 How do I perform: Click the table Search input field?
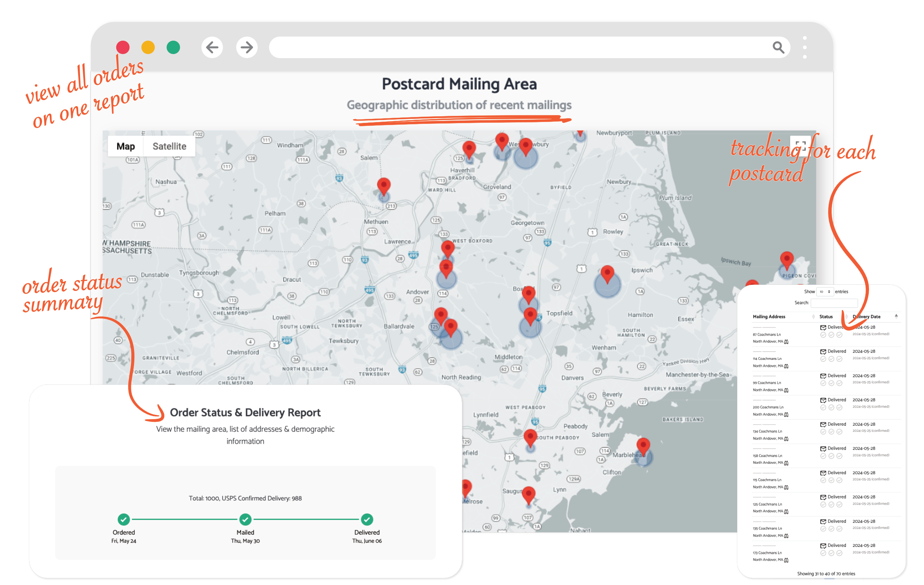coord(834,303)
